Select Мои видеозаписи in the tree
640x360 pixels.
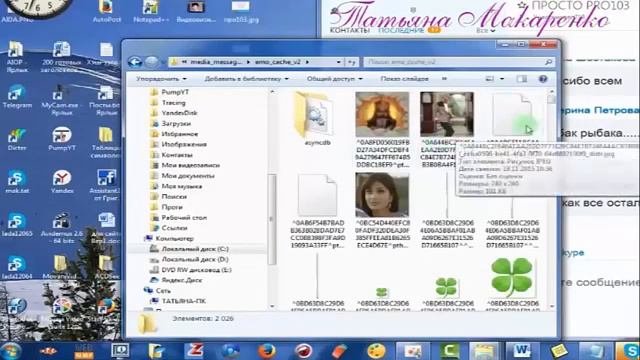point(191,165)
